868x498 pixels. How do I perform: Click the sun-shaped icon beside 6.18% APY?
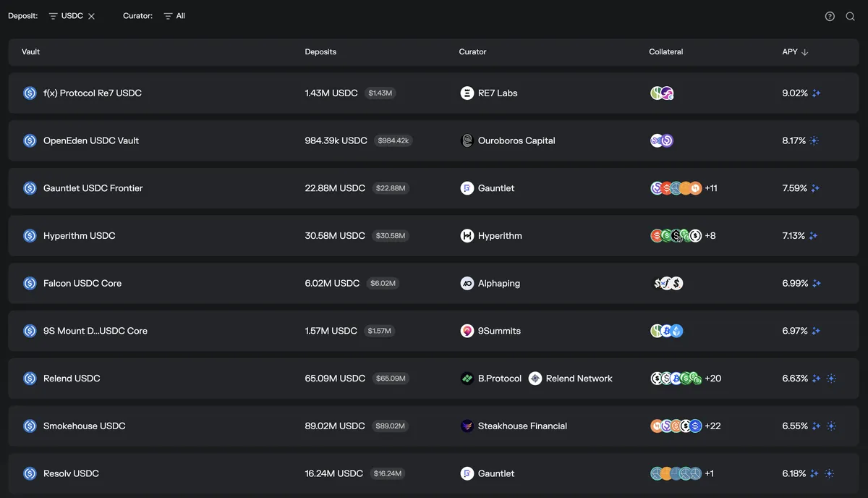pyautogui.click(x=829, y=473)
